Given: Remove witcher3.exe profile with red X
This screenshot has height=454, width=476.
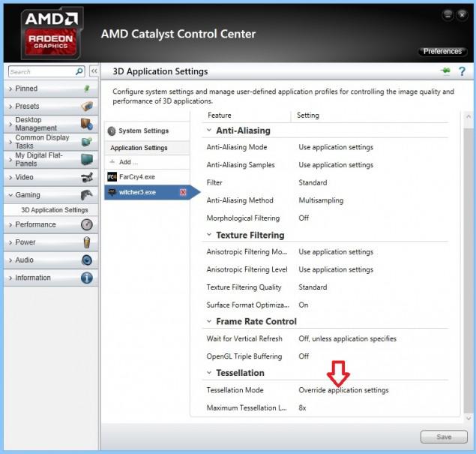Looking at the screenshot, I should pyautogui.click(x=183, y=193).
